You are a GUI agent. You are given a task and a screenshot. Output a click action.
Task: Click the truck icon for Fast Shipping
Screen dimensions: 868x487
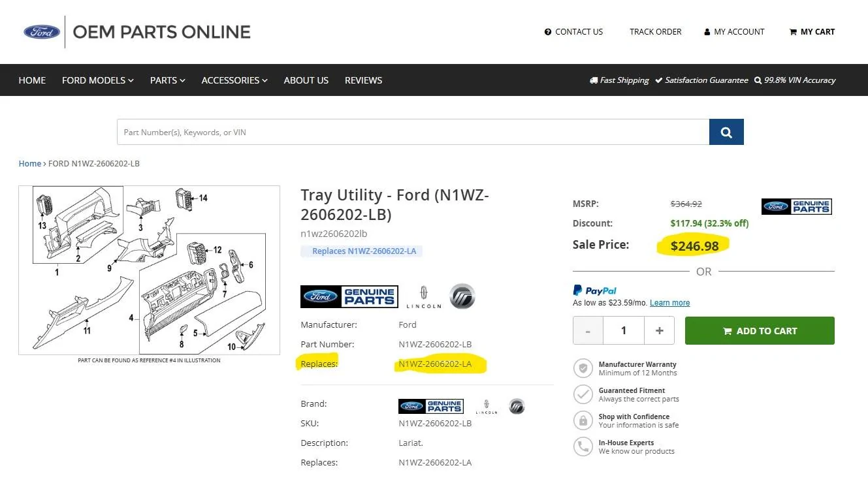[594, 80]
